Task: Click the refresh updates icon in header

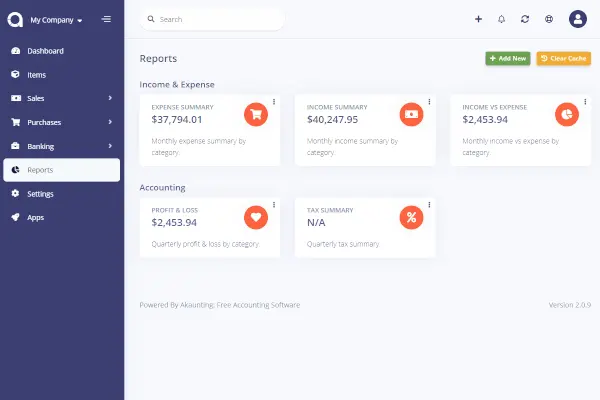Action: (525, 19)
